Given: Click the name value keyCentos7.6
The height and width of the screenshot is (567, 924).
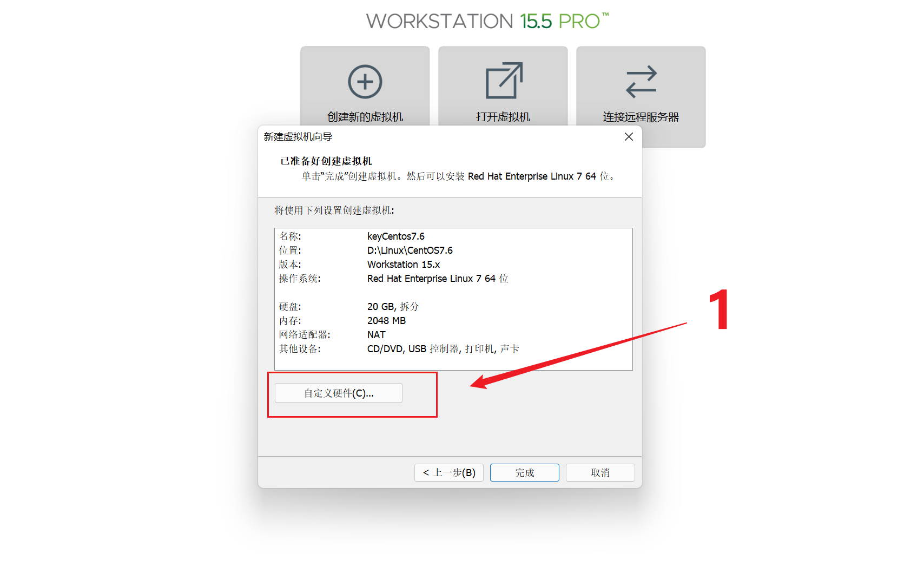Looking at the screenshot, I should 396,236.
